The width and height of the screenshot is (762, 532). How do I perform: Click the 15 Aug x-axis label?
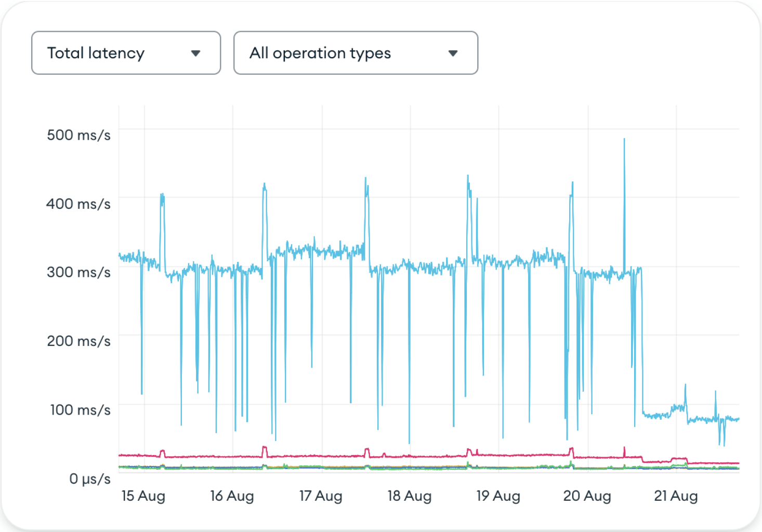(x=143, y=496)
